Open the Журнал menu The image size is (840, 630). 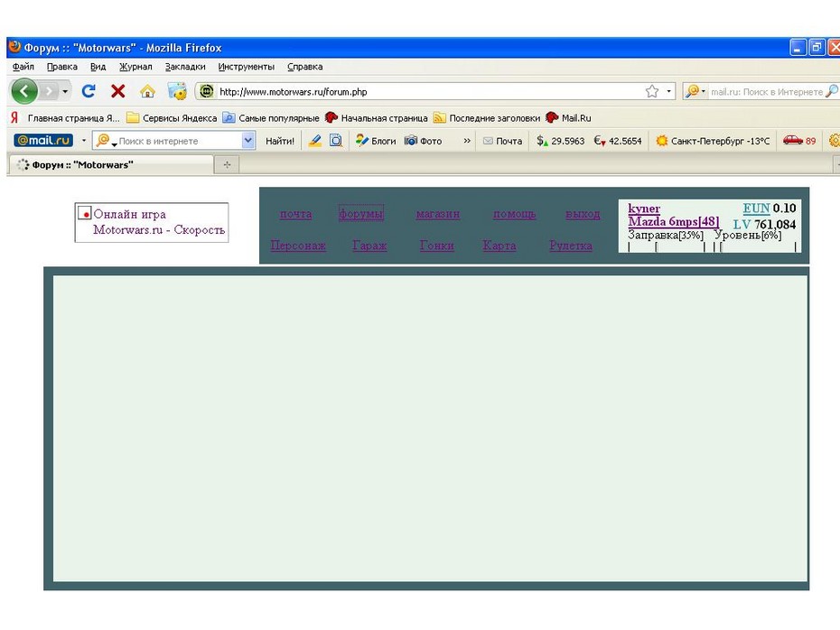(x=135, y=67)
